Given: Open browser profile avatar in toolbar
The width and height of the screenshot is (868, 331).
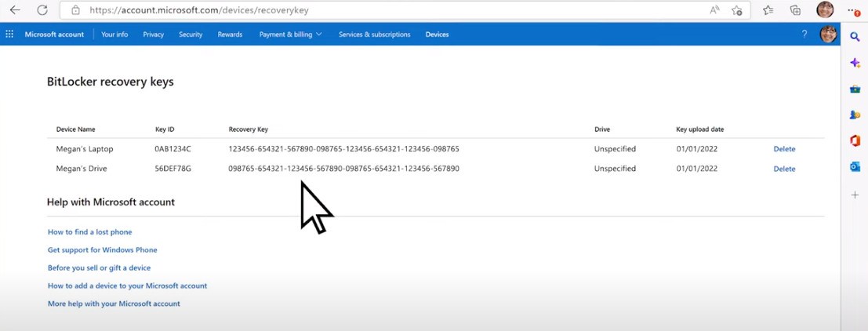Looking at the screenshot, I should [824, 10].
